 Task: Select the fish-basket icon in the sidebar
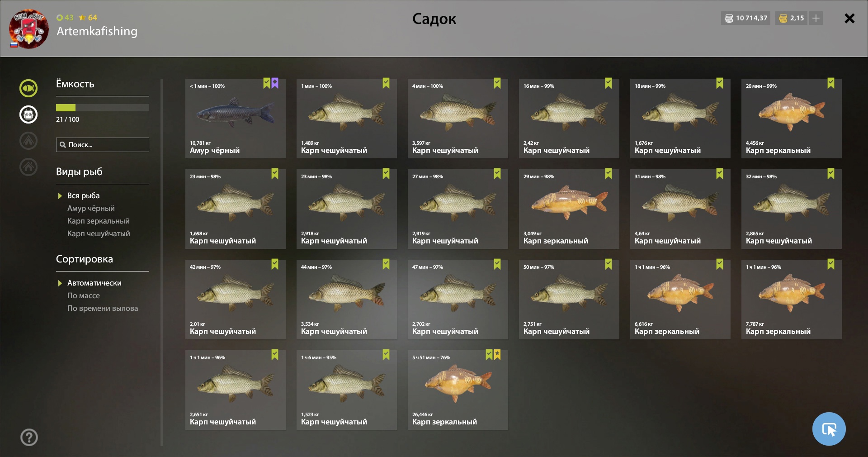tap(28, 114)
